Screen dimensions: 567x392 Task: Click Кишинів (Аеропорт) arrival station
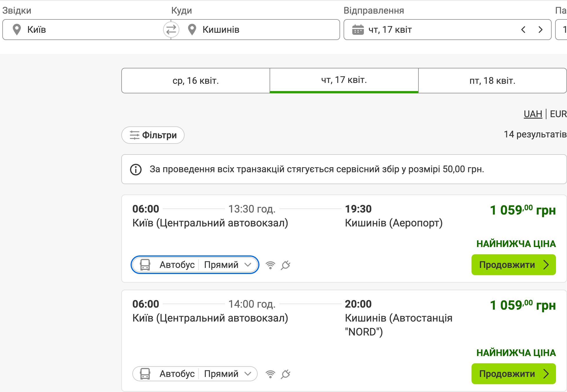click(x=394, y=223)
